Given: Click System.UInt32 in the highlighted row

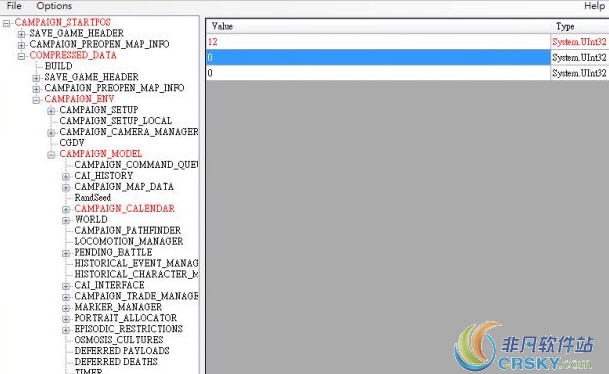Looking at the screenshot, I should 579,57.
